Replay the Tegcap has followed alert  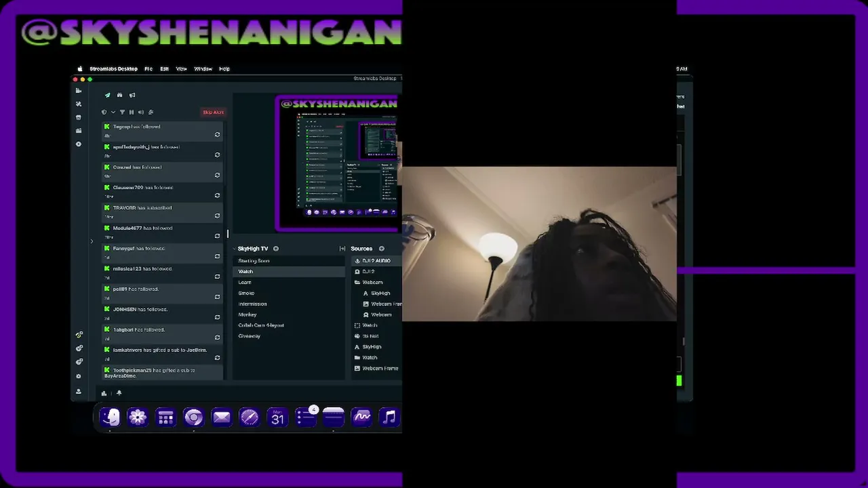217,134
